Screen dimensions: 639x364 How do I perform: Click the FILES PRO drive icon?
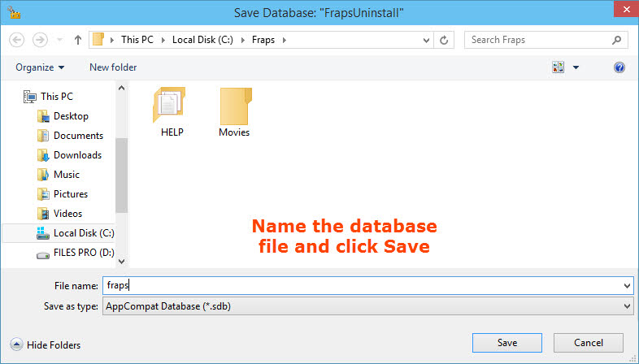43,255
